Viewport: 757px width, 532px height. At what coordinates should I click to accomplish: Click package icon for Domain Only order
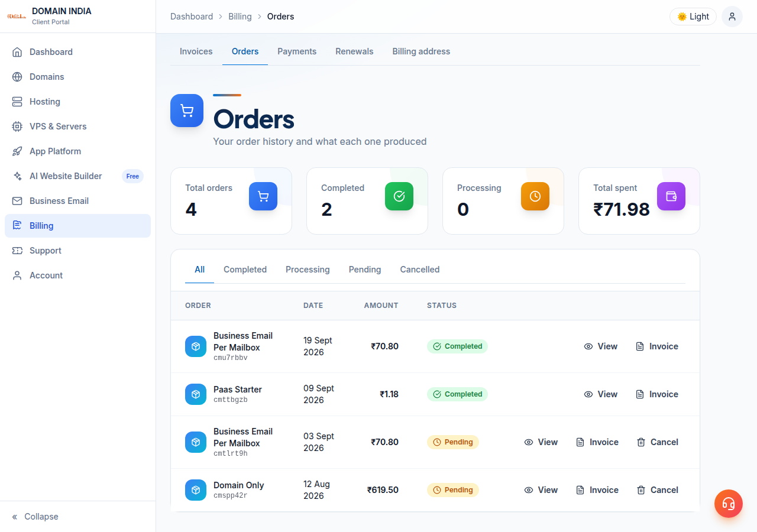(x=196, y=490)
